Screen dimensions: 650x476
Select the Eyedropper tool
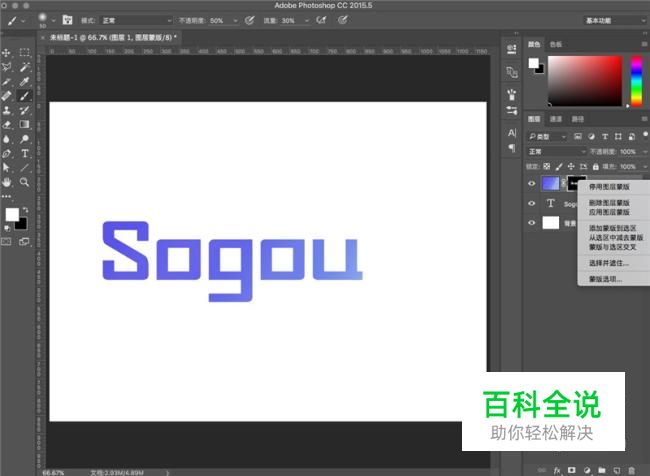tap(24, 81)
